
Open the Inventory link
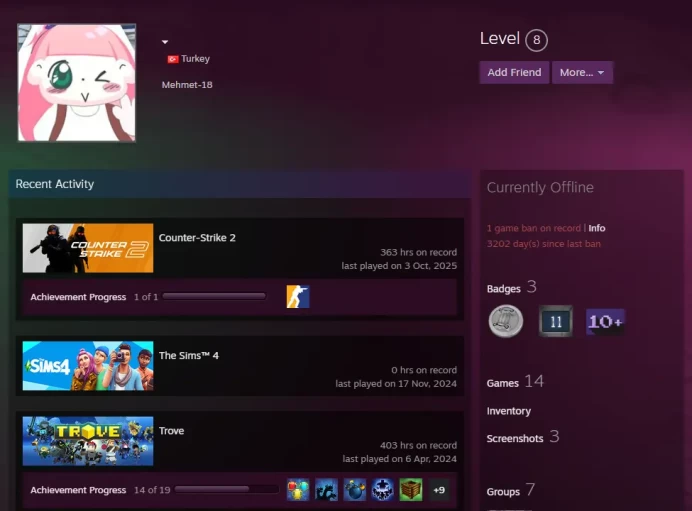pyautogui.click(x=508, y=411)
